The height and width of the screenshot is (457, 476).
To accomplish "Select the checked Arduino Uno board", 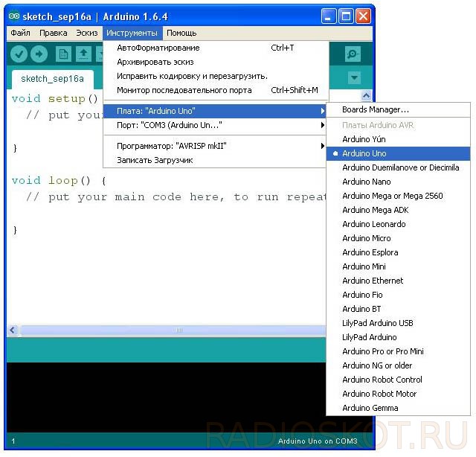I will (x=398, y=153).
